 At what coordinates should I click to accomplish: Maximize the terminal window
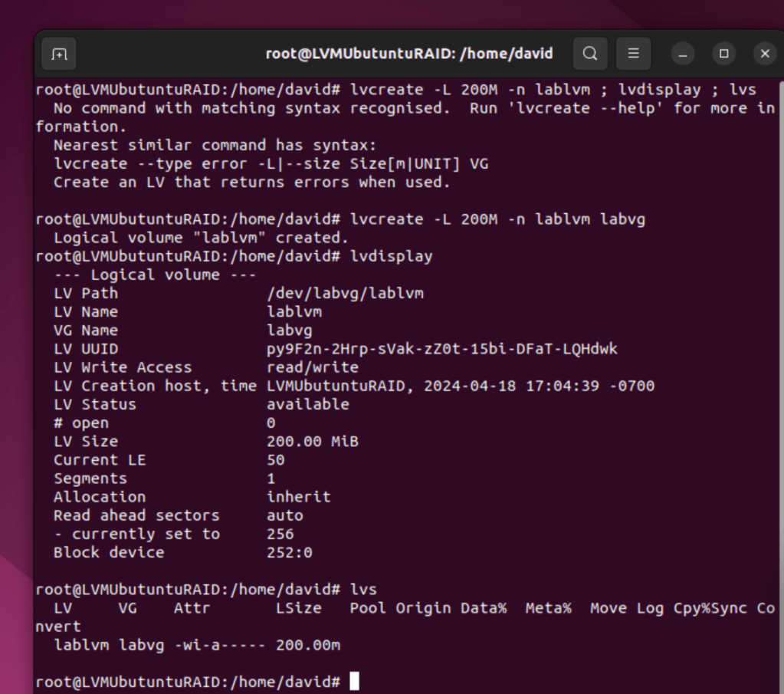723,54
